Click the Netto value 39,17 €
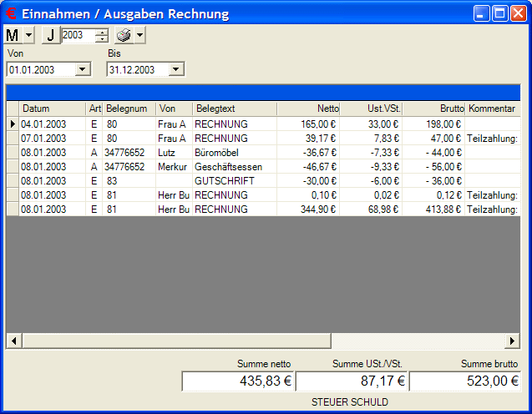Viewport: 532px width, 414px height. click(308, 139)
